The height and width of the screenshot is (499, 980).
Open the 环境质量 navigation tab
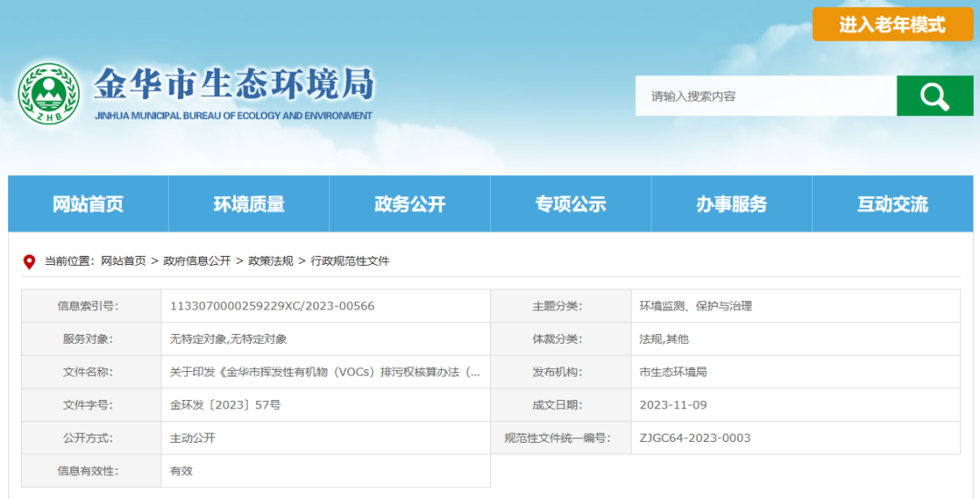(249, 204)
